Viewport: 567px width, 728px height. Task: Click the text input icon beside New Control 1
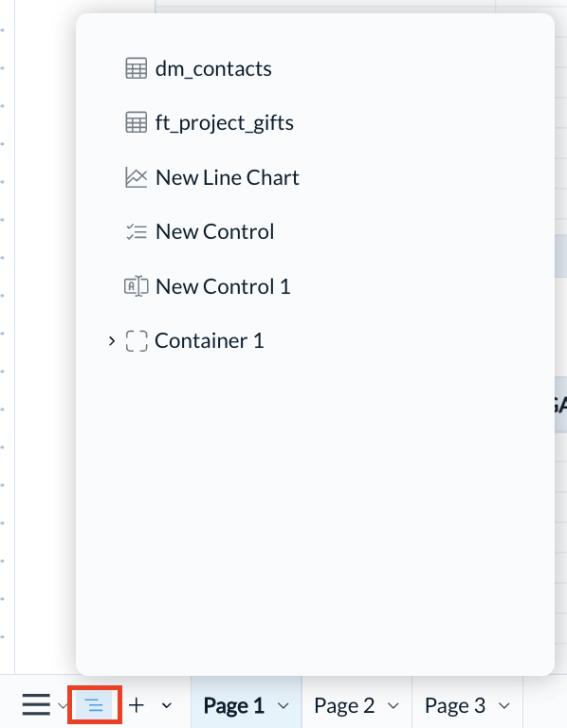pos(137,286)
